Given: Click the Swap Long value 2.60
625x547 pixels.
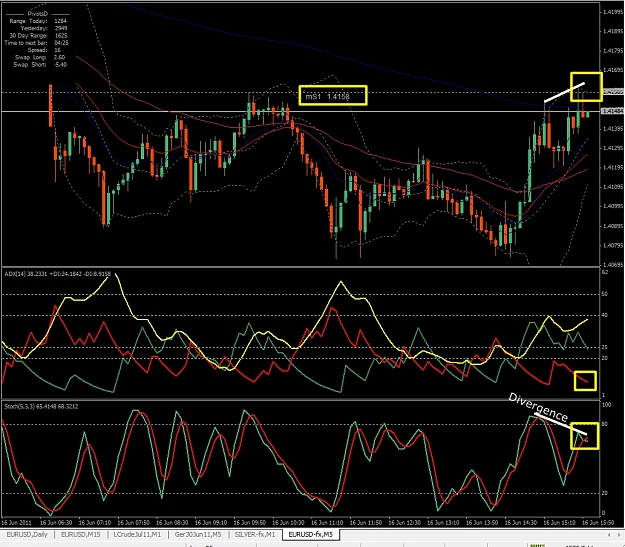Looking at the screenshot, I should (59, 57).
